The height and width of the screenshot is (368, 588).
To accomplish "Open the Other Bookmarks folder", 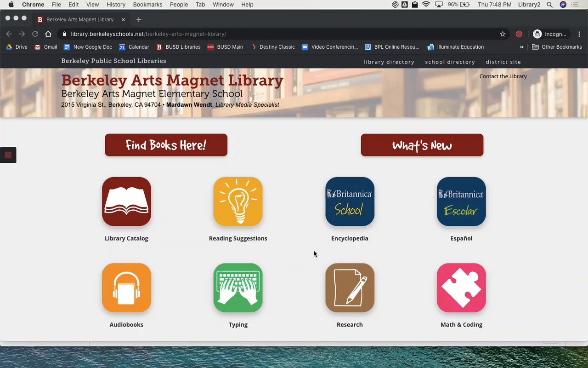I will pyautogui.click(x=557, y=47).
